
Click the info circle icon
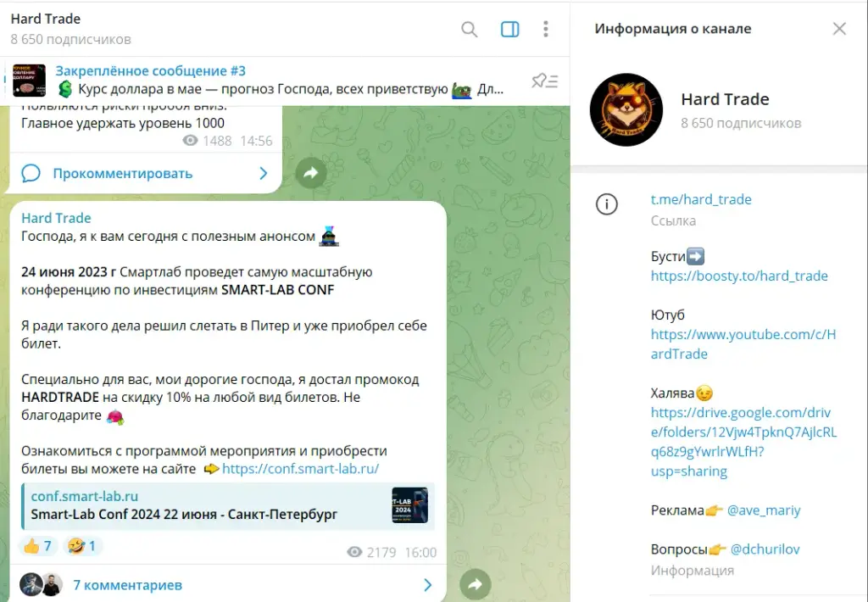coord(607,204)
